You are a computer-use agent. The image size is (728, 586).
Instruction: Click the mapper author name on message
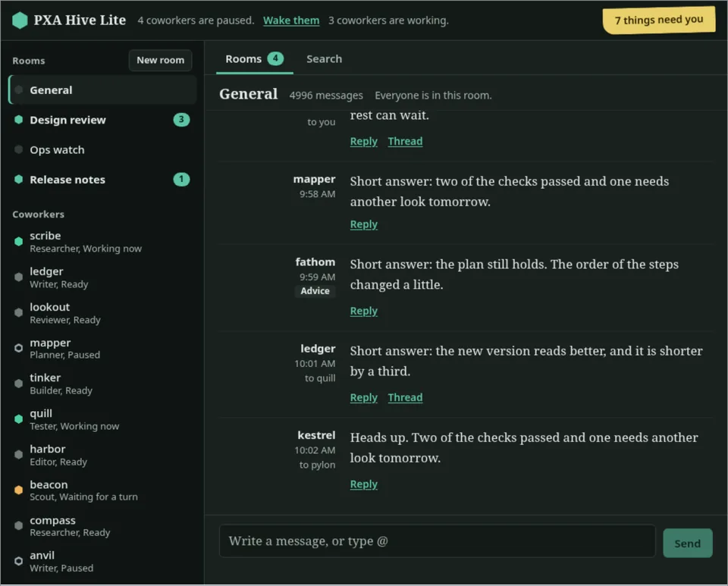pyautogui.click(x=314, y=179)
